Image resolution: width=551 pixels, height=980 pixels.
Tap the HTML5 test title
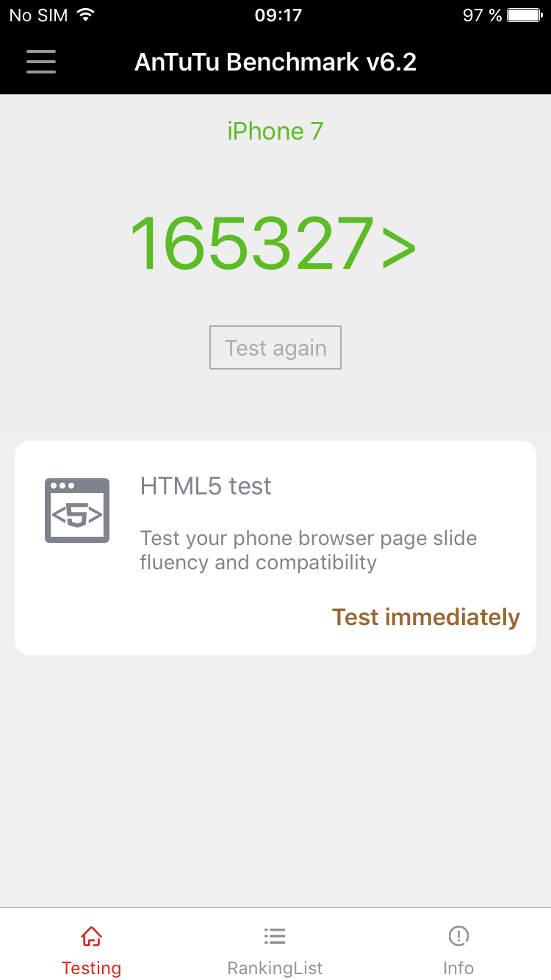pyautogui.click(x=206, y=486)
